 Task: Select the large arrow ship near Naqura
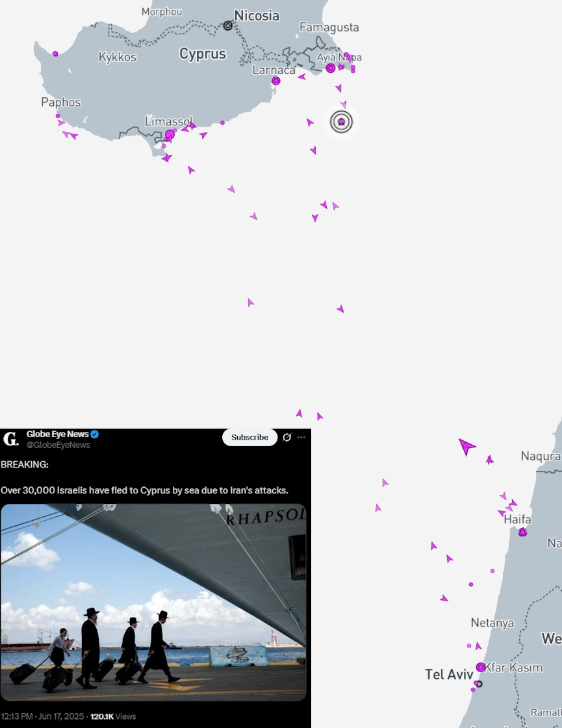click(x=466, y=447)
